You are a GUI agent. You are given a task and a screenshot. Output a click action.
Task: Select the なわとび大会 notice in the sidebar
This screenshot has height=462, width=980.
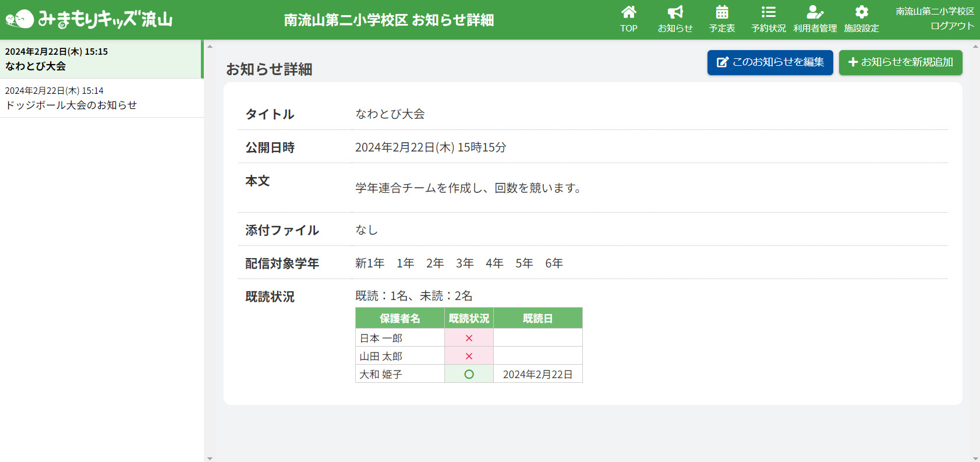pyautogui.click(x=101, y=59)
